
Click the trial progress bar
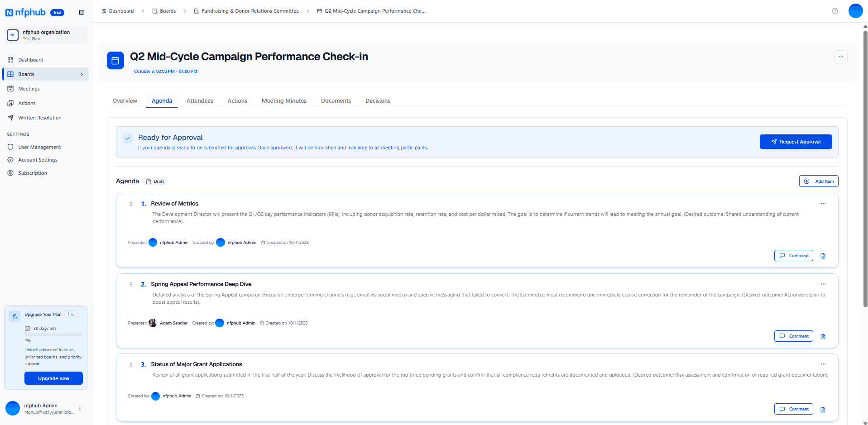tap(53, 335)
